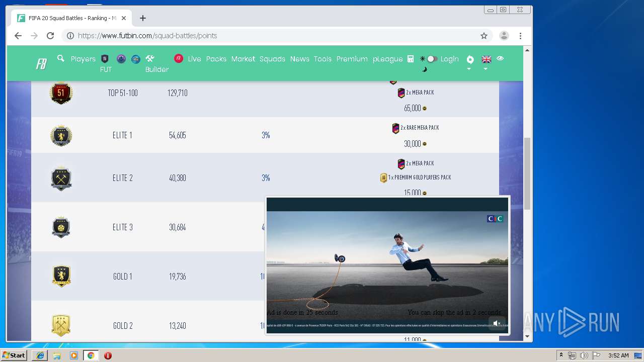
Task: Open the Players menu
Action: click(83, 59)
